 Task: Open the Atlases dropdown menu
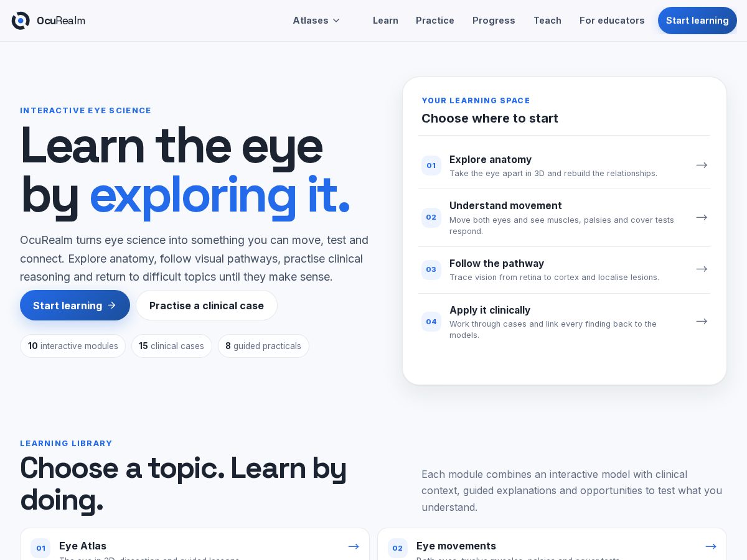point(316,21)
